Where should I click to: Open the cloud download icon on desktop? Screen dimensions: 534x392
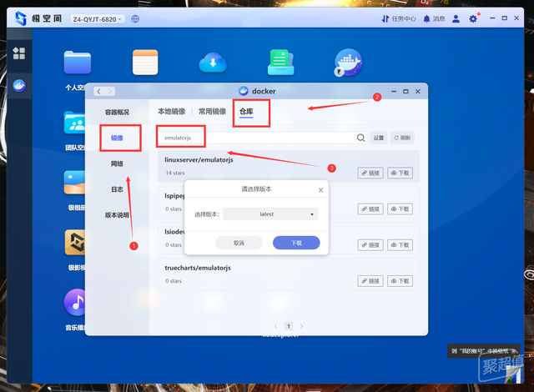pos(213,63)
